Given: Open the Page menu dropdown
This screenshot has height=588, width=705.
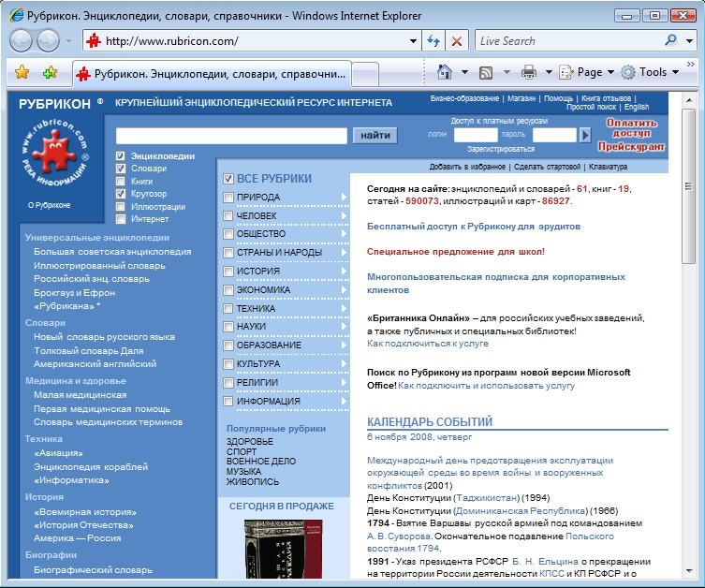Looking at the screenshot, I should (587, 72).
